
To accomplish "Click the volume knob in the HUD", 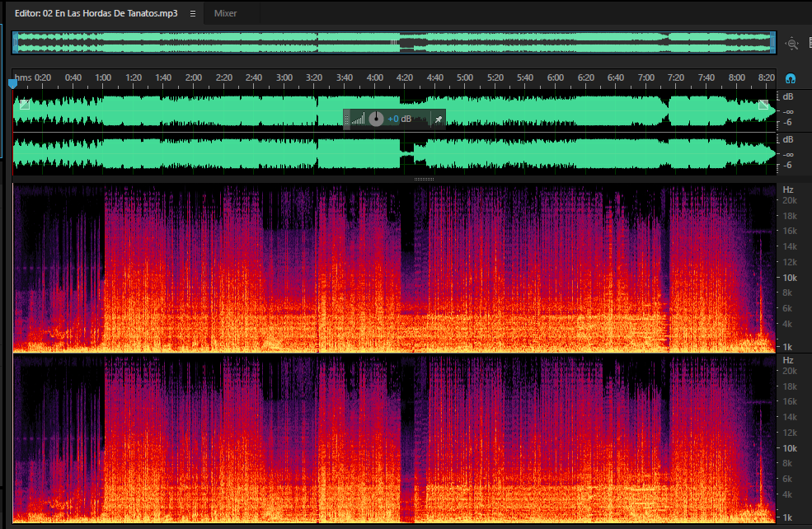I will point(376,119).
